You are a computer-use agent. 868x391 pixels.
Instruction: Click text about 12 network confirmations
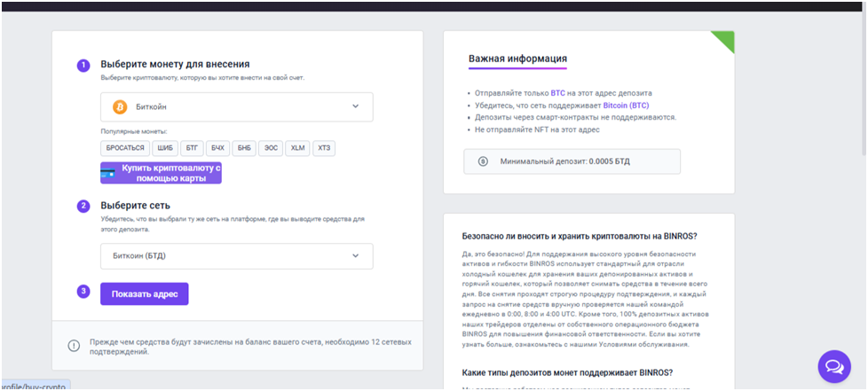coord(250,346)
